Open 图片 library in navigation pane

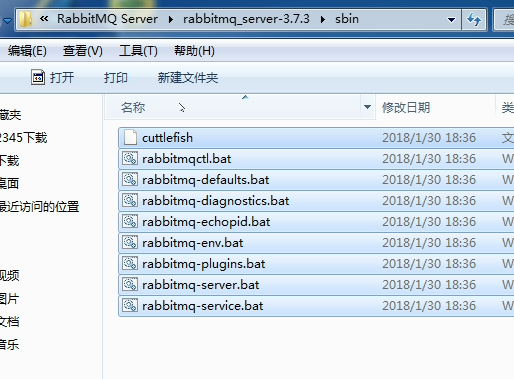[9, 299]
